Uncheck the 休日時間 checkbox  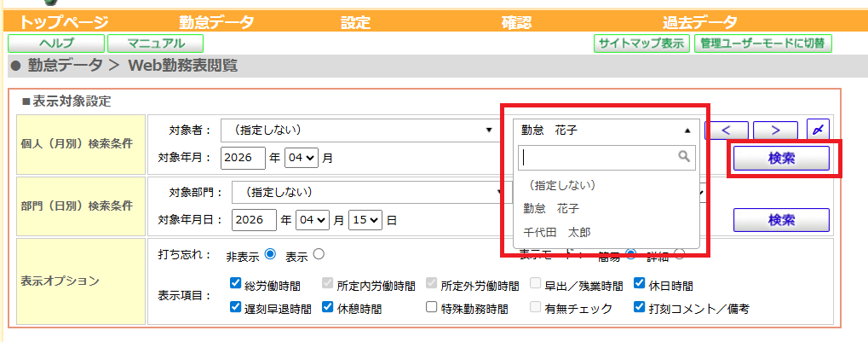tap(640, 285)
